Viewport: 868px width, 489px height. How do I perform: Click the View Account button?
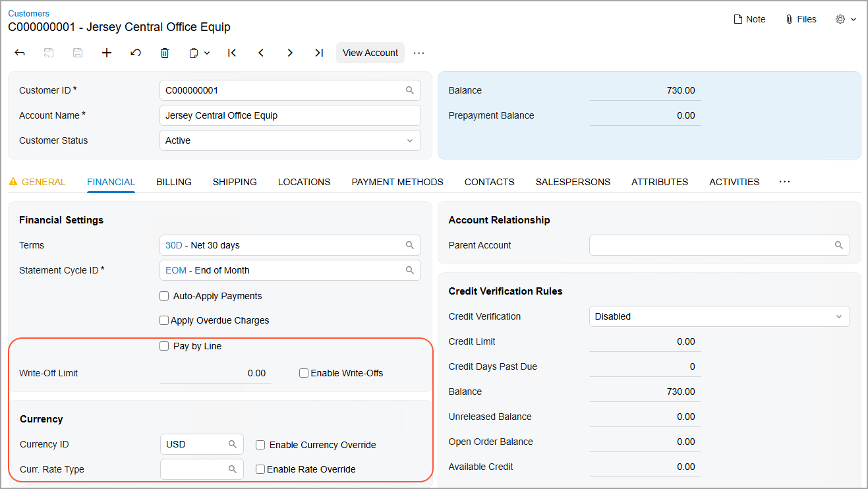370,53
